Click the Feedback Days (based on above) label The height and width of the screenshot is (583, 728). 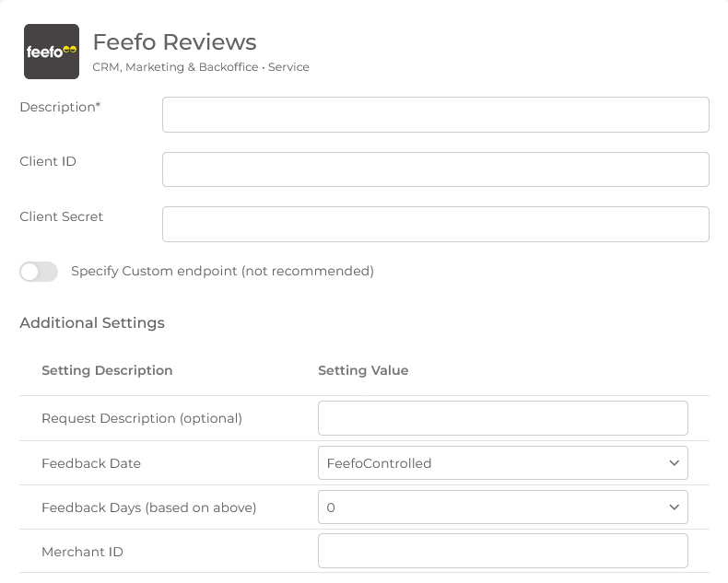coord(148,507)
